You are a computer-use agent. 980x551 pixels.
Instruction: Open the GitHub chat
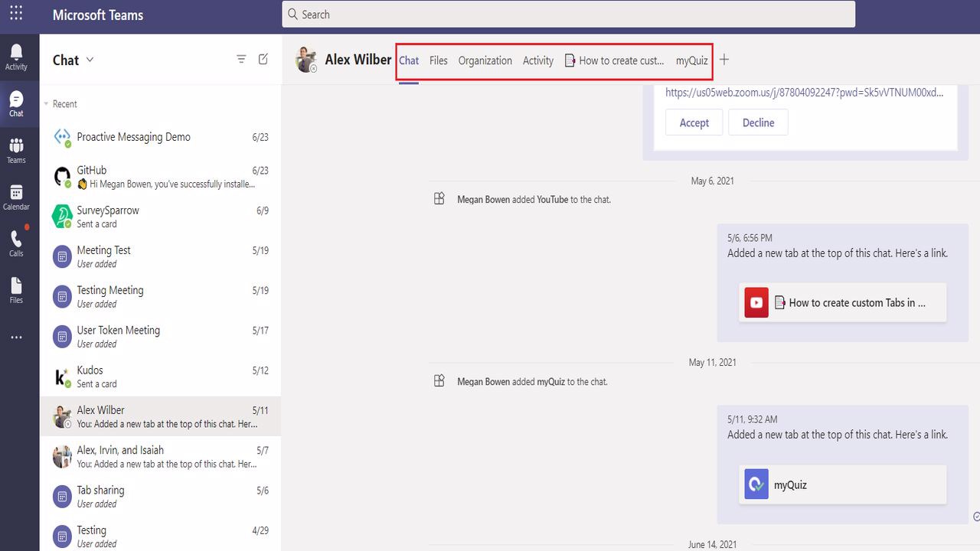161,177
